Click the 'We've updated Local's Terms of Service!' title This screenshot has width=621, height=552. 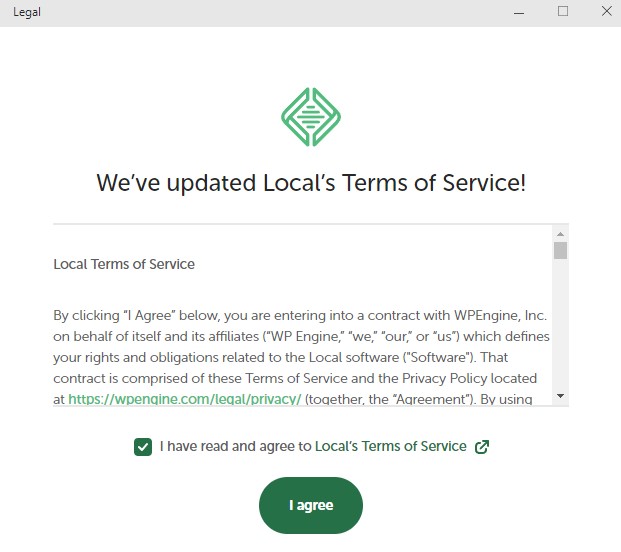click(x=311, y=183)
